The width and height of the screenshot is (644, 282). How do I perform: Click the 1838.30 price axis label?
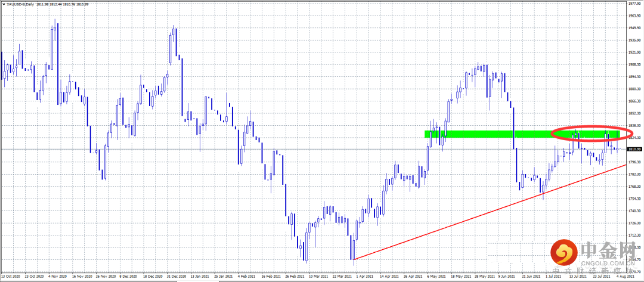click(x=635, y=125)
